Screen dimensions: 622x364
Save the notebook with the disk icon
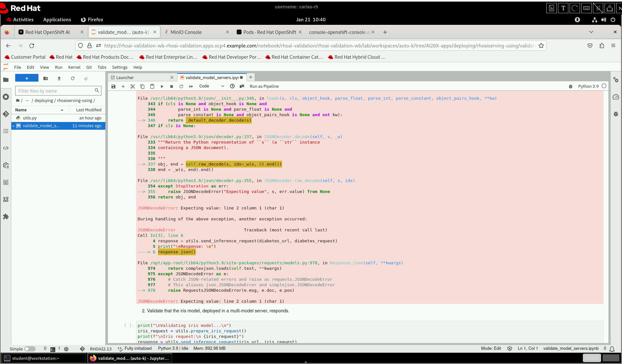(113, 86)
